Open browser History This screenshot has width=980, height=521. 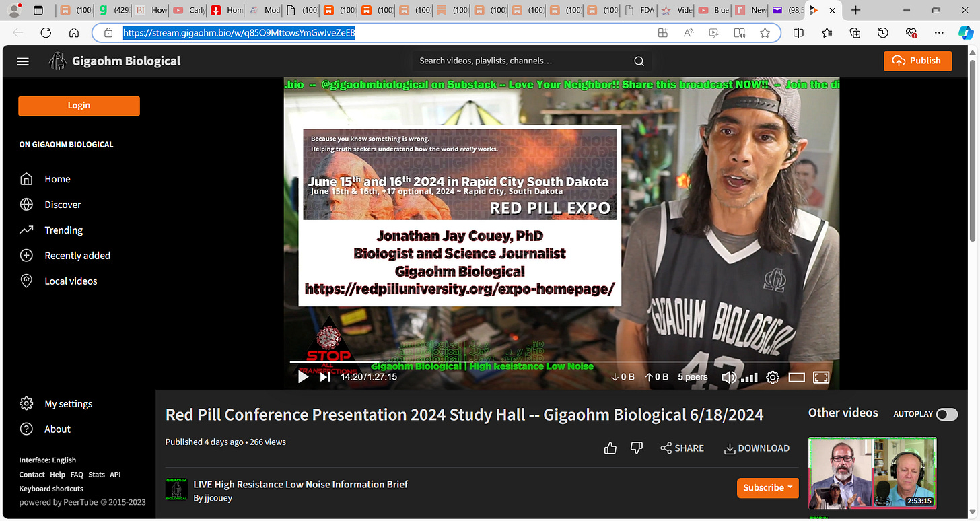pos(883,32)
